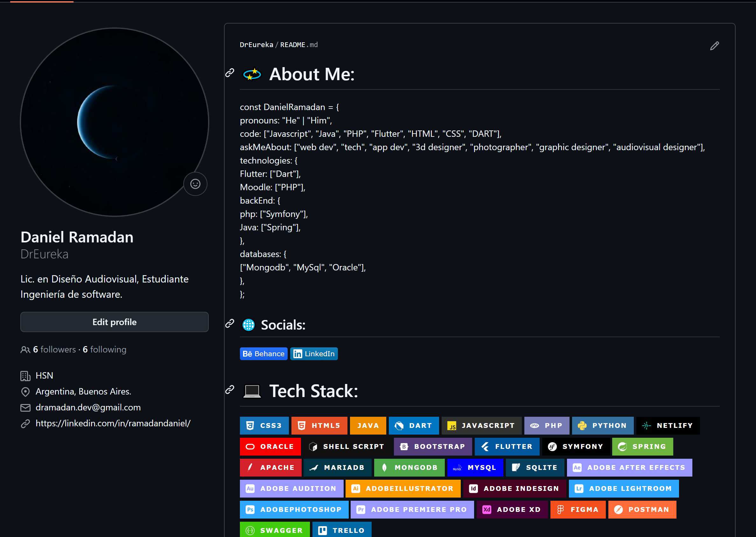Click the smiley set status icon
Viewport: 756px width, 537px height.
coord(195,184)
